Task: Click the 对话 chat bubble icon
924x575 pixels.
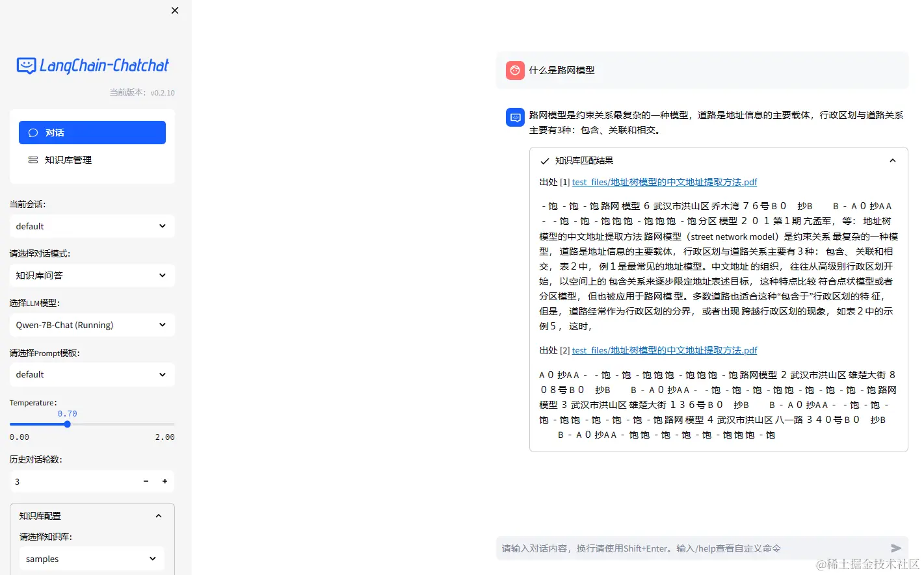Action: coord(33,133)
